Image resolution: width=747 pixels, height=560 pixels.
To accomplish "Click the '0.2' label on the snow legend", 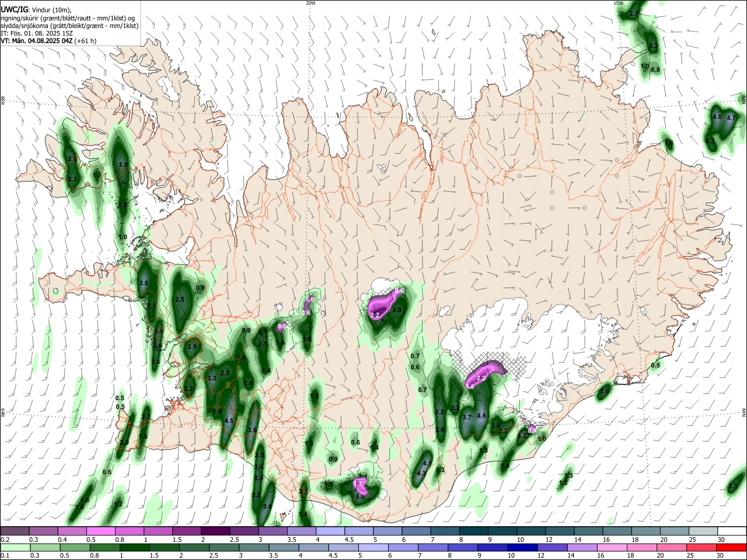I will [5, 540].
